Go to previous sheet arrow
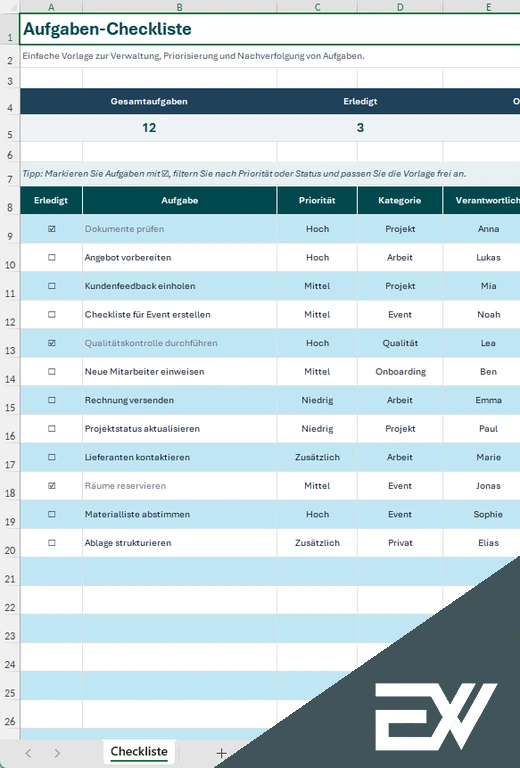This screenshot has width=520, height=768. pos(28,753)
